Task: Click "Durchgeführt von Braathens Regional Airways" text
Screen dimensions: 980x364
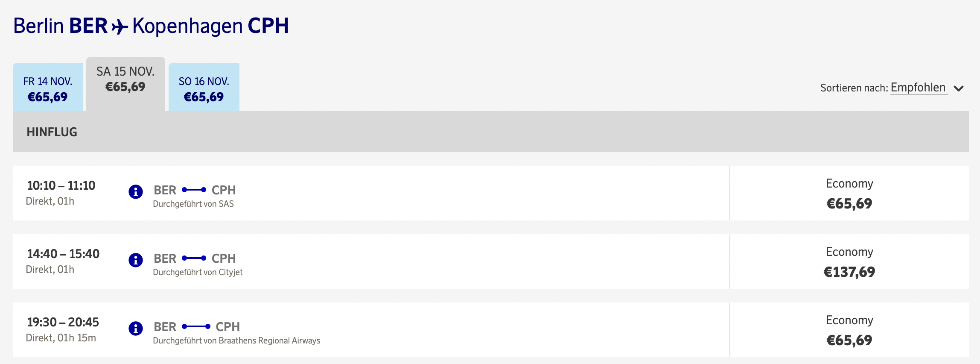Action: click(x=236, y=341)
